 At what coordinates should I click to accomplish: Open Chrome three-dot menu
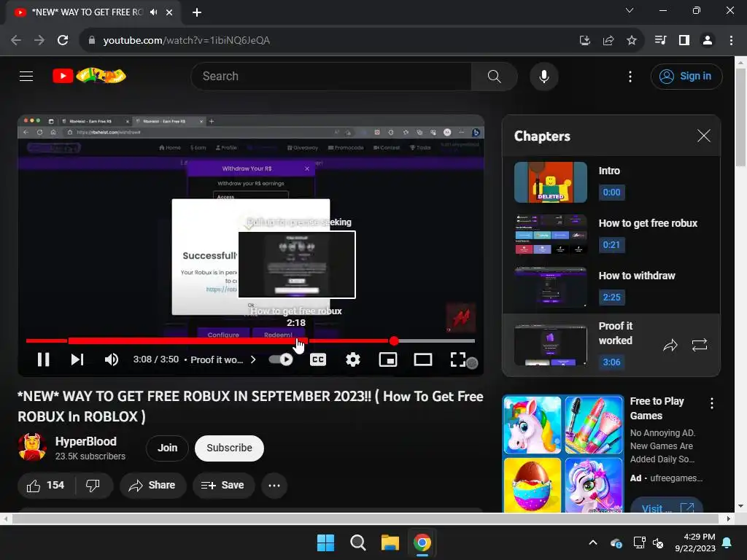pos(731,40)
